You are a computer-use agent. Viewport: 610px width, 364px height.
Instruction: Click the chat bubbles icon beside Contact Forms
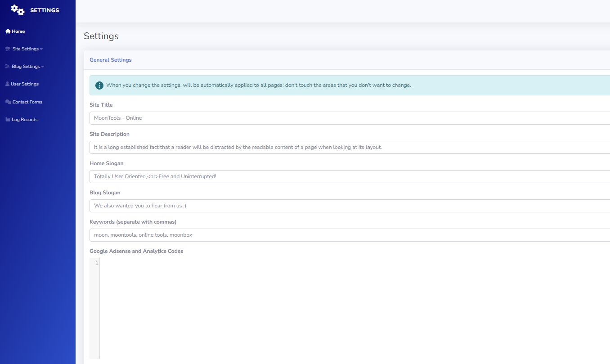pyautogui.click(x=8, y=102)
